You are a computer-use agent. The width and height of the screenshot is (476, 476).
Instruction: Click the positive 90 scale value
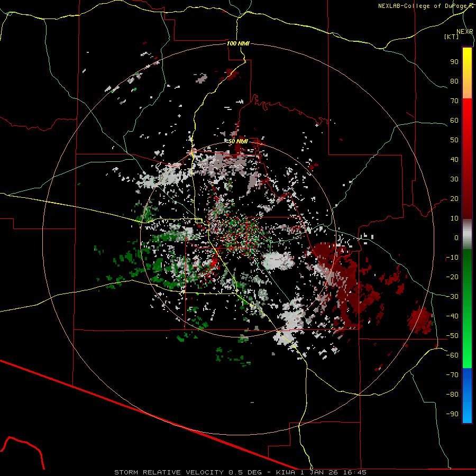pos(454,62)
